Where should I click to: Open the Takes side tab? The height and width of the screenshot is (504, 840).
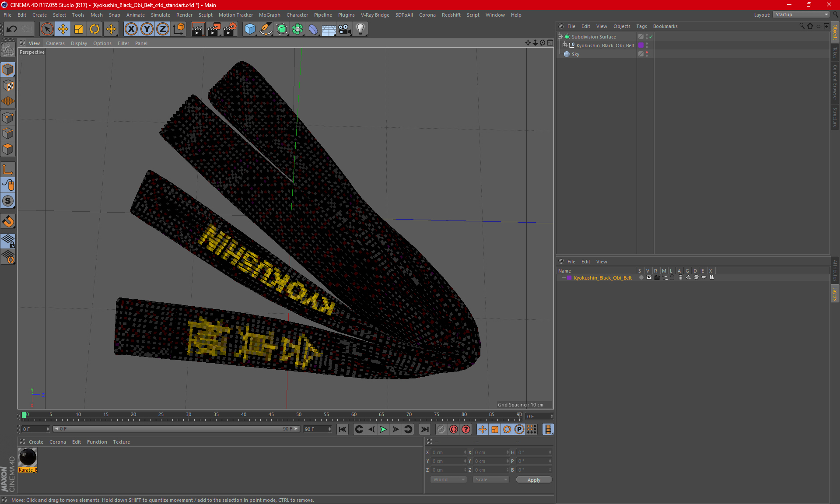[x=835, y=52]
